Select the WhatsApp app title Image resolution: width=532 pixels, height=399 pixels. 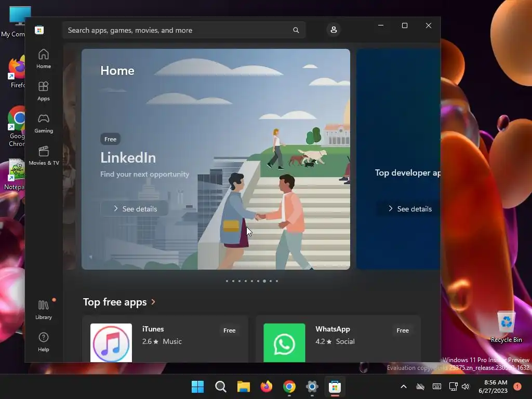pyautogui.click(x=332, y=329)
